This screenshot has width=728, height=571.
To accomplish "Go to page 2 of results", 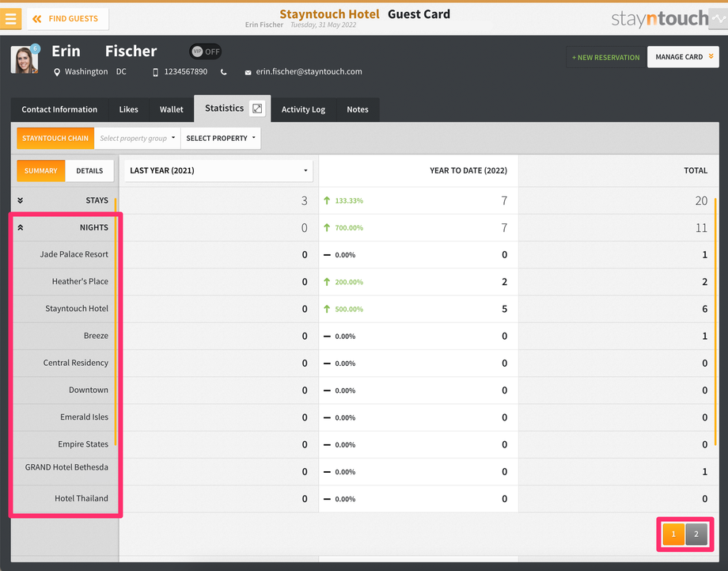I will 696,535.
